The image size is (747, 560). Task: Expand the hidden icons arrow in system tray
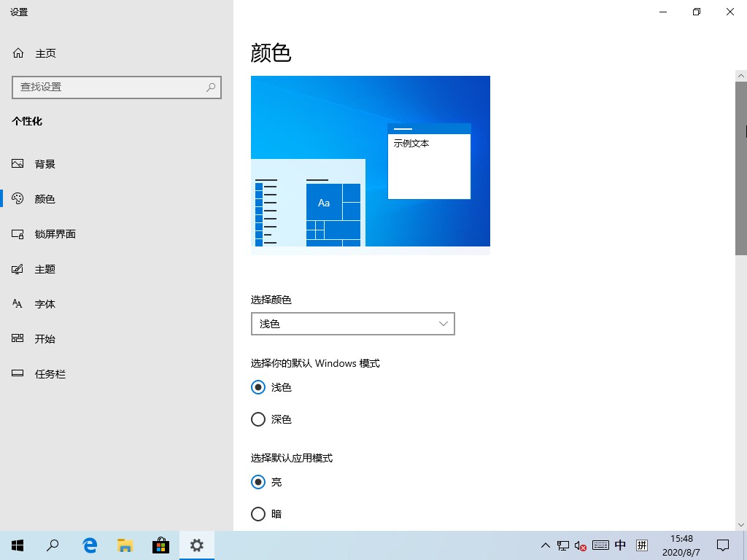(x=545, y=545)
